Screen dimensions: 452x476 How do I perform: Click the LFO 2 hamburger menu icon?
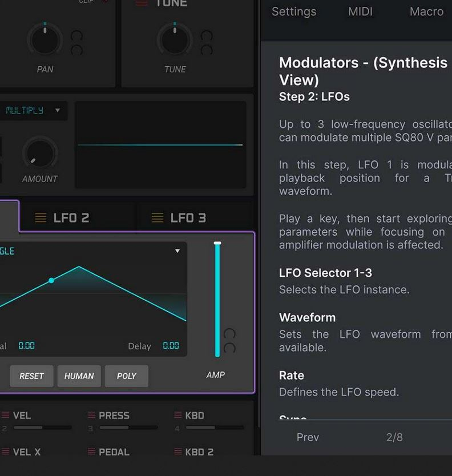(x=41, y=217)
